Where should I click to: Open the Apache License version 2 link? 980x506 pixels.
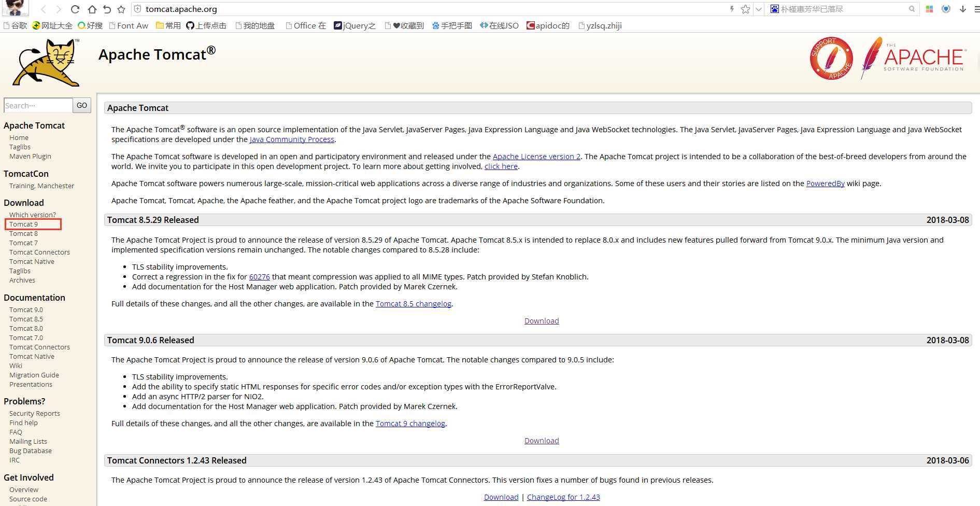tap(536, 157)
